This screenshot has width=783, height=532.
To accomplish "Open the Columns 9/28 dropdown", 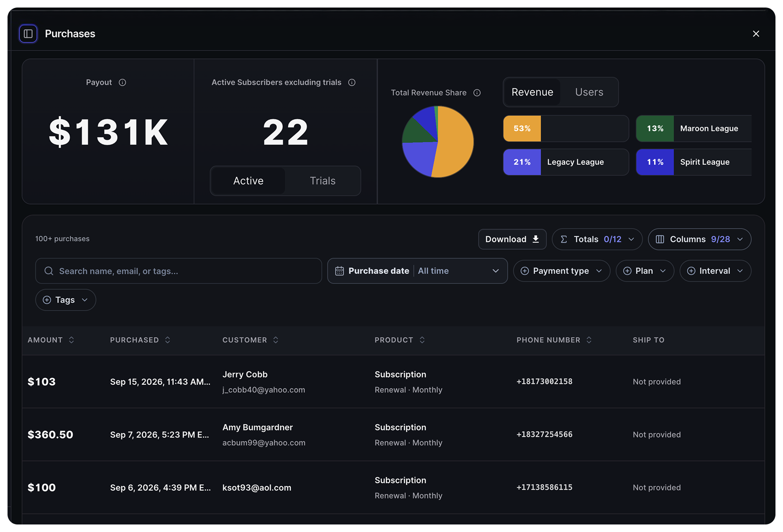I will click(x=700, y=239).
